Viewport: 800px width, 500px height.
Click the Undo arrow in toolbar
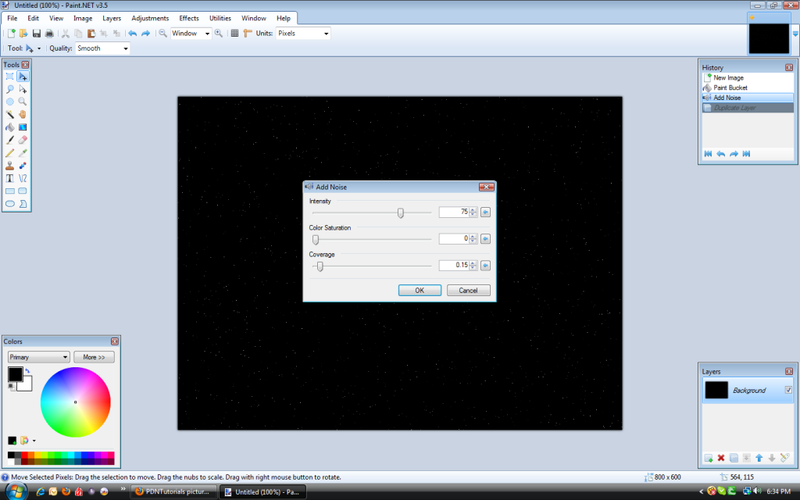pyautogui.click(x=132, y=33)
